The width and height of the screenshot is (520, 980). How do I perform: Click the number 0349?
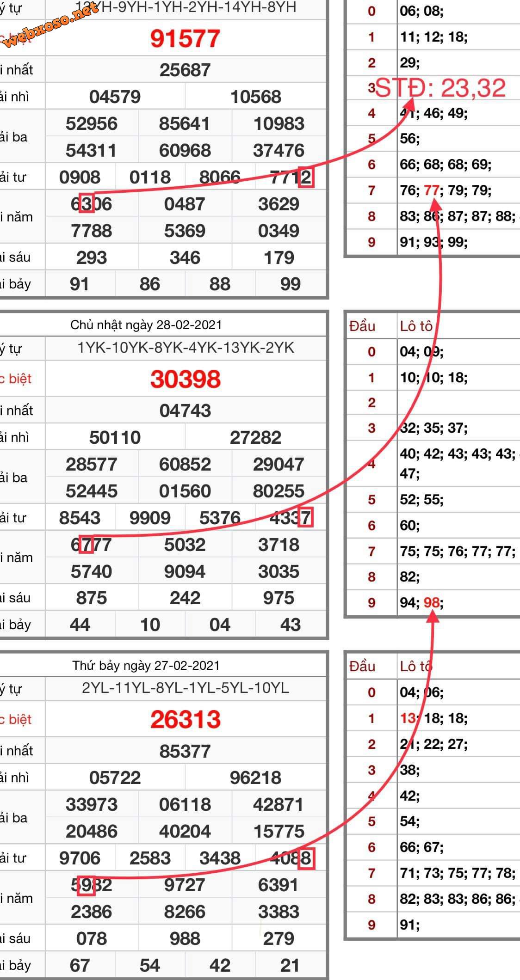(279, 231)
